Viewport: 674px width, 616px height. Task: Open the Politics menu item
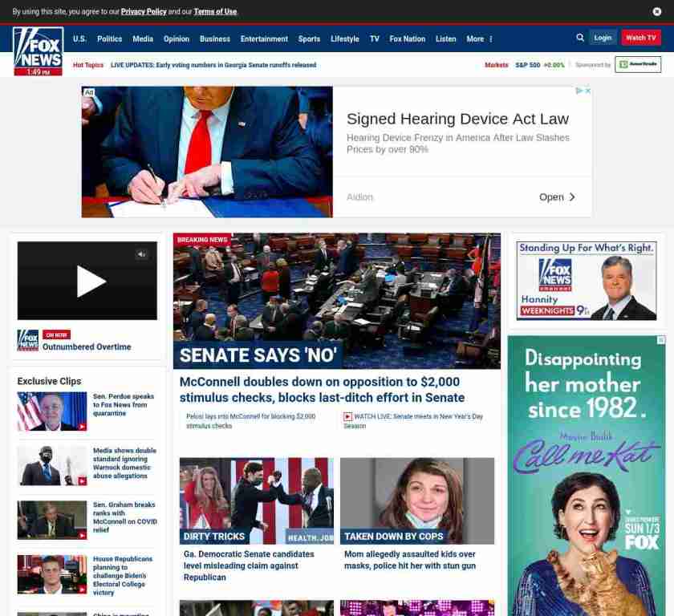coord(109,38)
